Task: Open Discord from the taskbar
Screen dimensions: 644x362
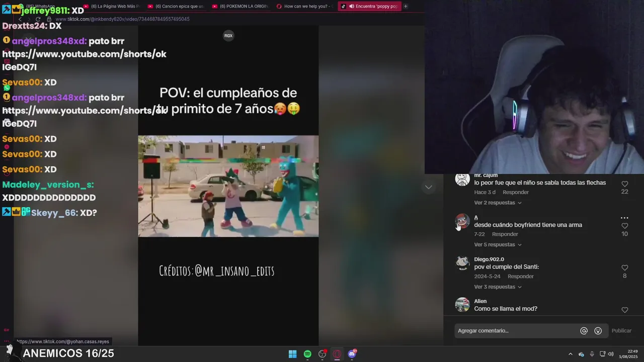Action: pyautogui.click(x=352, y=354)
